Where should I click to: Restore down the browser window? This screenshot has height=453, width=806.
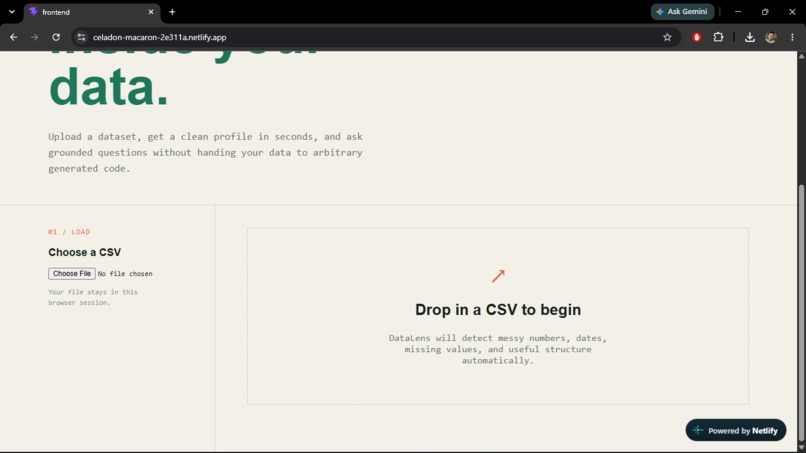[x=765, y=12]
